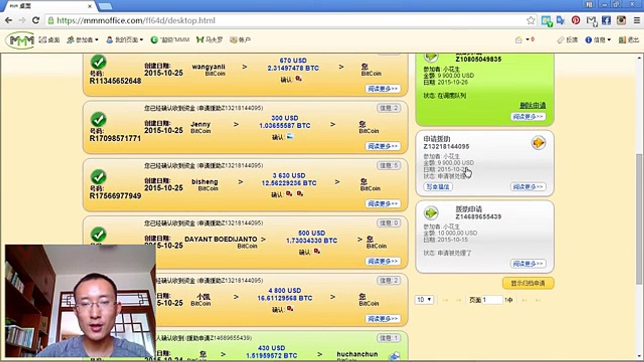Screen dimensions: 644x362
Task: Open the Instagram extension icon
Action: pos(621,21)
